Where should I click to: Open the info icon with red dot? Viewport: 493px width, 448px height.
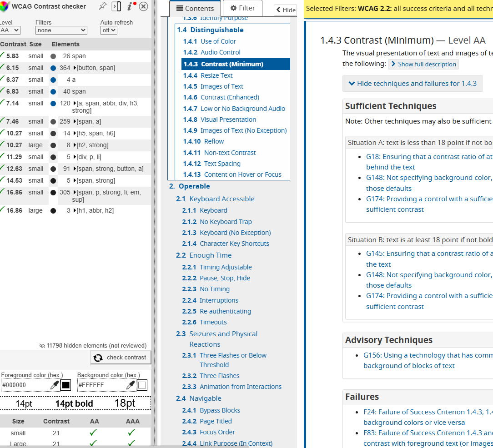pyautogui.click(x=131, y=6)
